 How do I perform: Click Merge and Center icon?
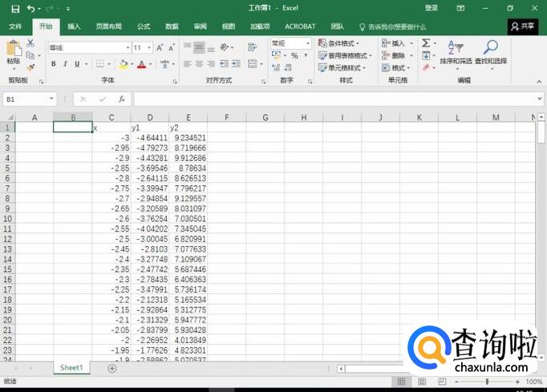click(x=252, y=64)
